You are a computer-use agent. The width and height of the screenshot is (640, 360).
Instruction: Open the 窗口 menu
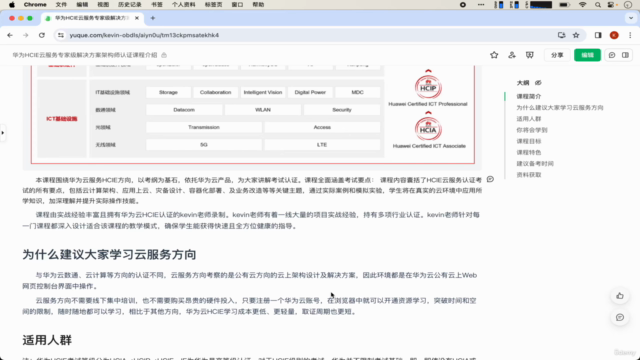pos(237,4)
